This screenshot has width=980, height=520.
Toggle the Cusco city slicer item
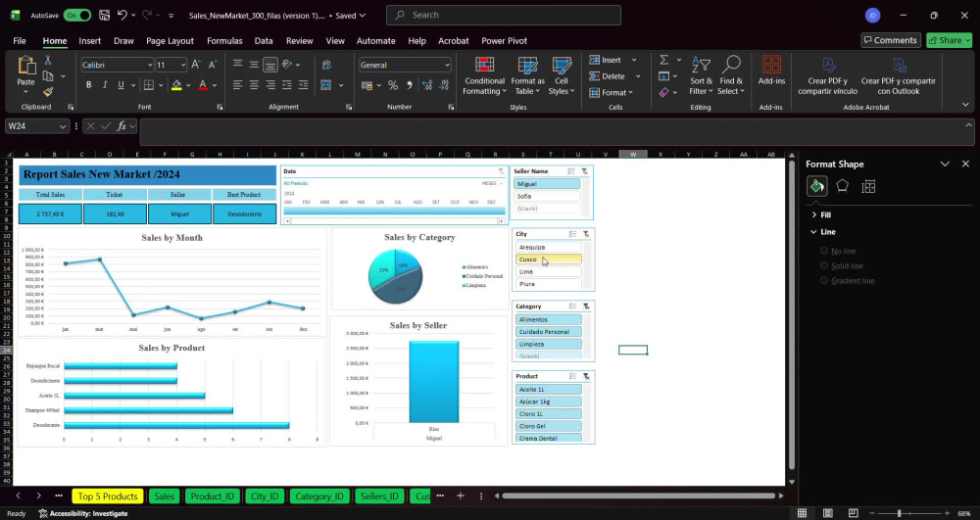tap(548, 260)
